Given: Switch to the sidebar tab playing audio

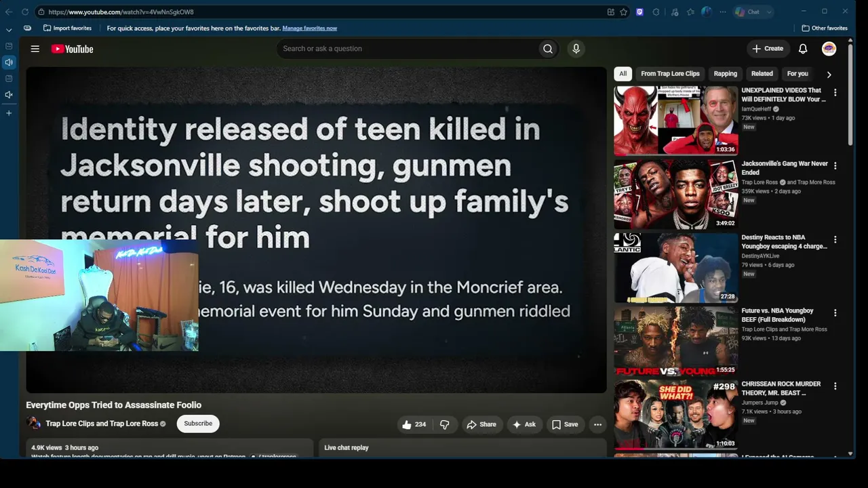Looking at the screenshot, I should 9,62.
